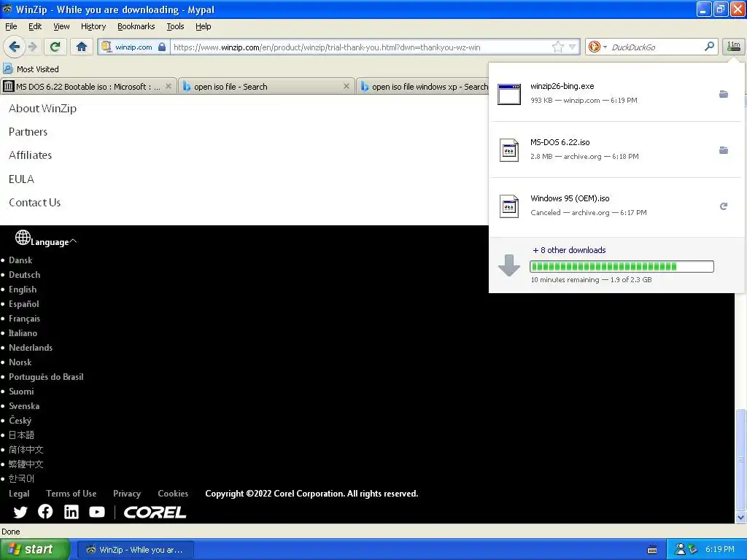Show the + 8 other downloads
747x560 pixels.
pyautogui.click(x=569, y=250)
